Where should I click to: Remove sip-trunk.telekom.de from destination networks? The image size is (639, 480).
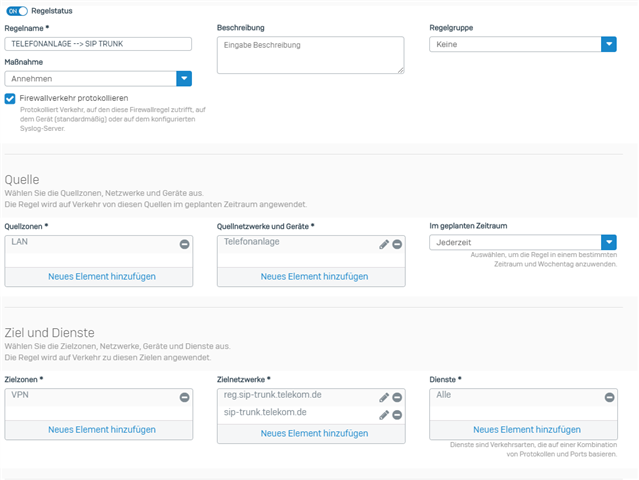397,415
